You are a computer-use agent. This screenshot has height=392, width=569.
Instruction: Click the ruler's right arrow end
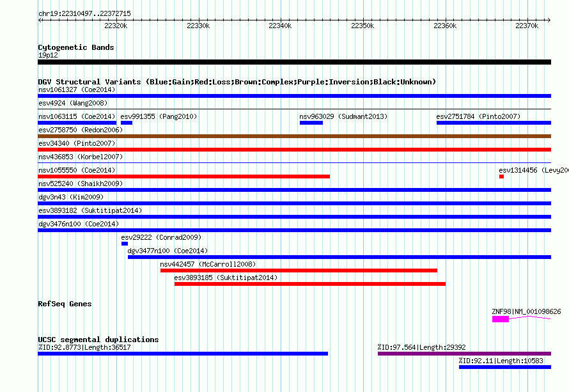[x=549, y=20]
